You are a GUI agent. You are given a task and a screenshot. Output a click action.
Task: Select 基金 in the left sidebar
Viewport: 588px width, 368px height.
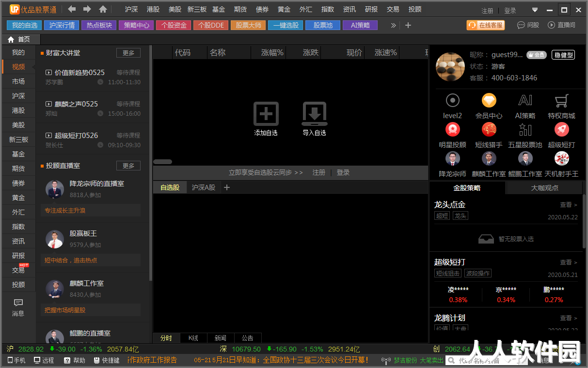click(18, 154)
